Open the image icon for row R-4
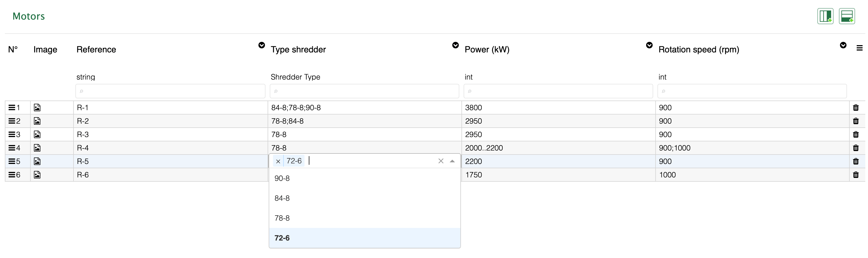 point(37,148)
